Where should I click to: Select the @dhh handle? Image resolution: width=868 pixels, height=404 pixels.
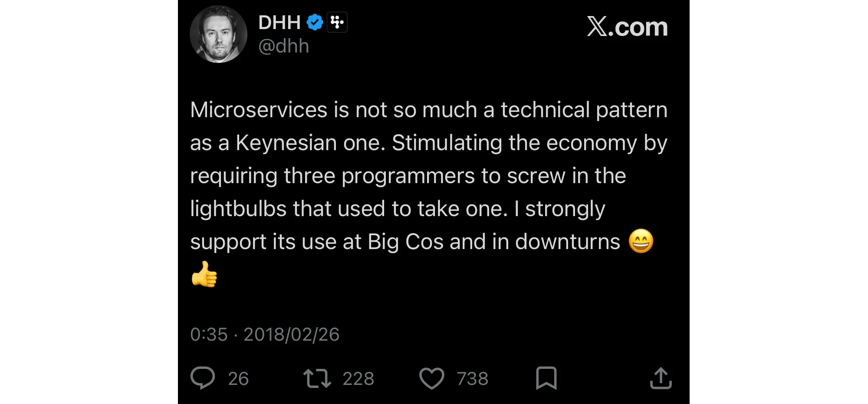point(284,45)
